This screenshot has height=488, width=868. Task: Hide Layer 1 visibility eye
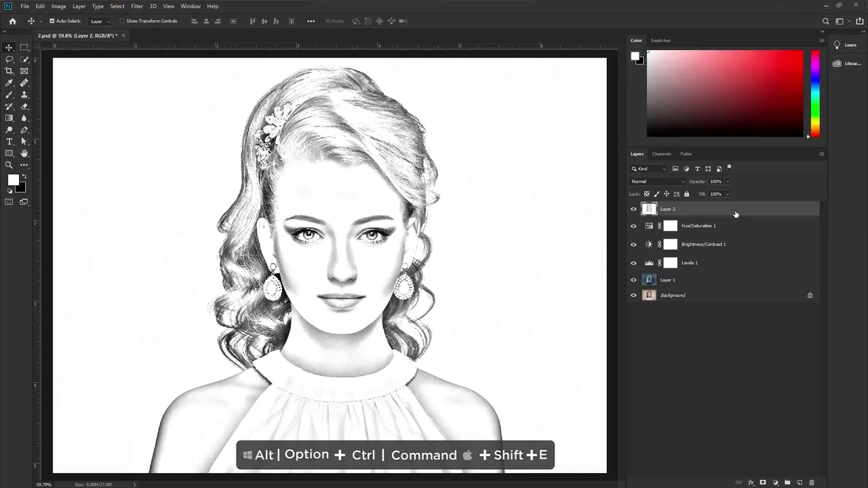(634, 280)
